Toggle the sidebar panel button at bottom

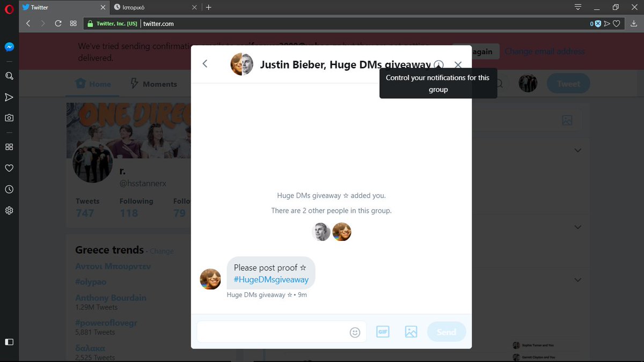[x=9, y=342]
